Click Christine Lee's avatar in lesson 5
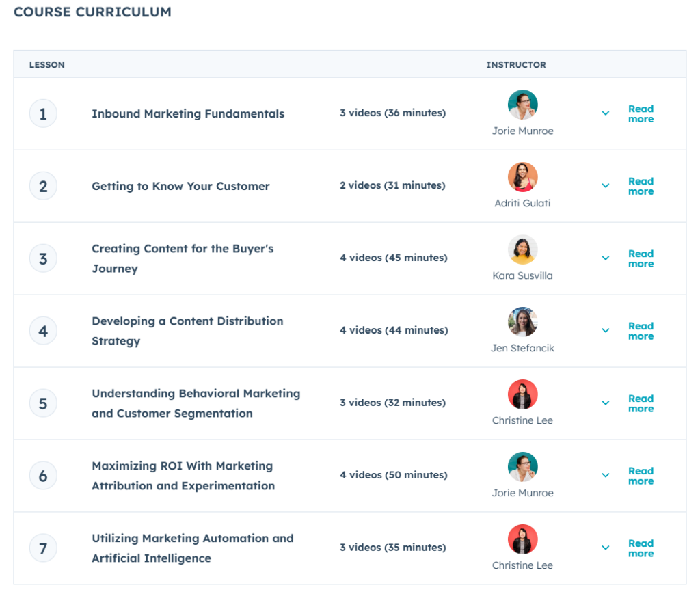 coord(522,394)
